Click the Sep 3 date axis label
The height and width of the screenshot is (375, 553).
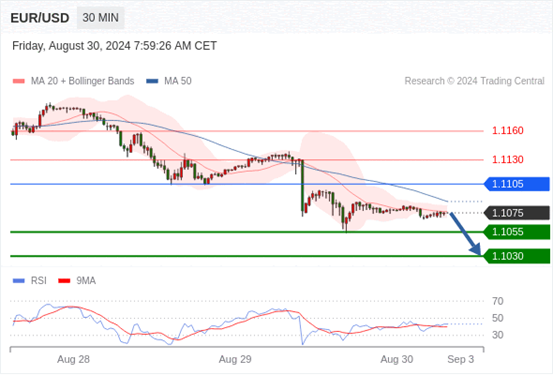[460, 359]
